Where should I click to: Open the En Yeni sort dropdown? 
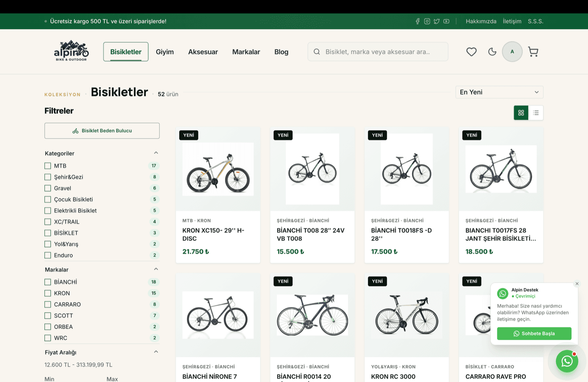coord(499,92)
